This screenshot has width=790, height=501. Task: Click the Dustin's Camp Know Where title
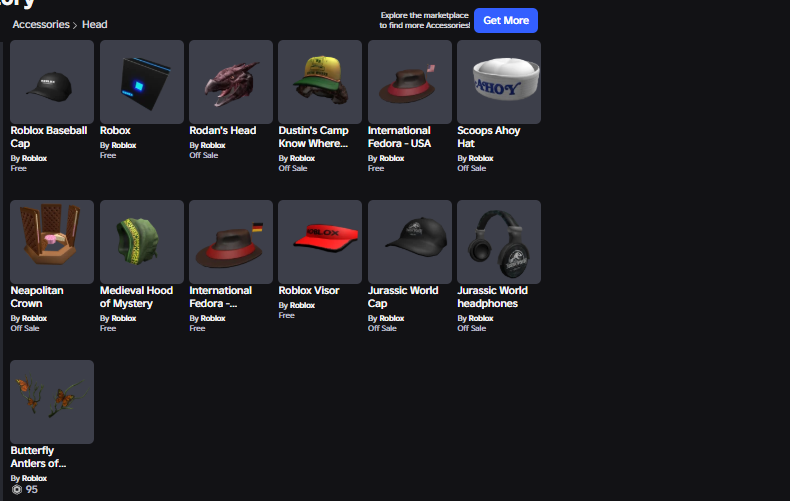[313, 137]
